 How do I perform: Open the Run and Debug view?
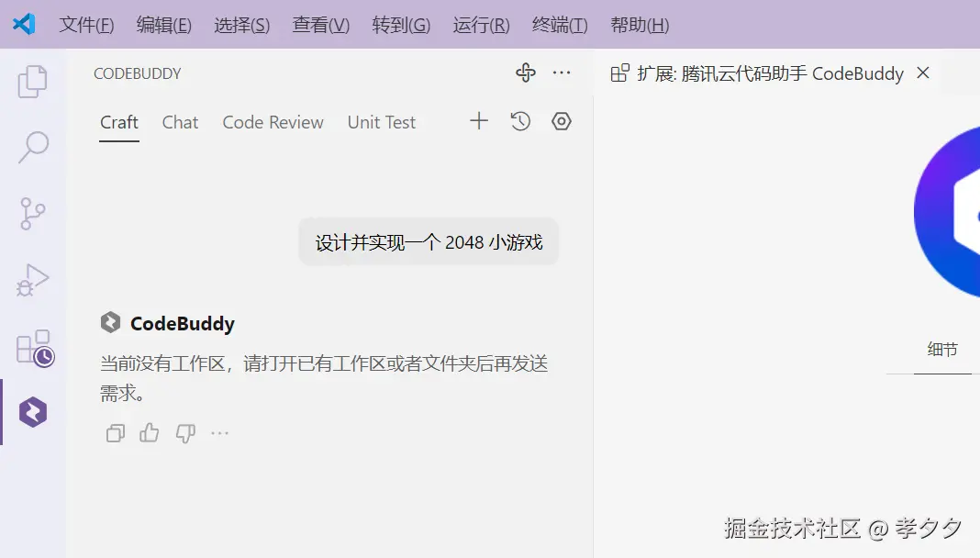tap(32, 280)
